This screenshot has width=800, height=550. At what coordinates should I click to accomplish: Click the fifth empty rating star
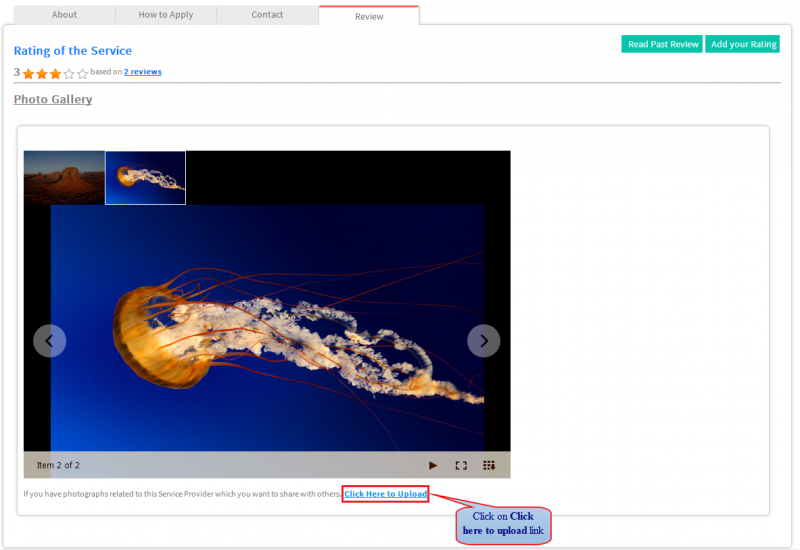coord(82,74)
